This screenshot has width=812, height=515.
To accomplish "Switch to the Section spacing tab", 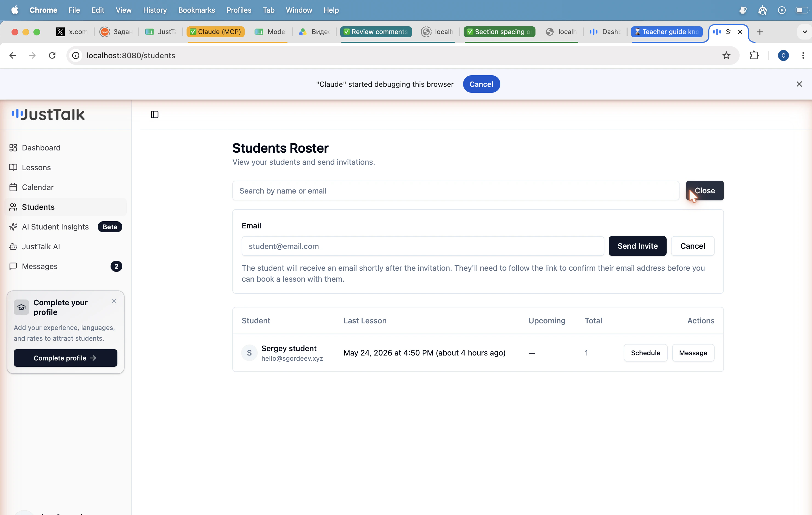I will [499, 32].
